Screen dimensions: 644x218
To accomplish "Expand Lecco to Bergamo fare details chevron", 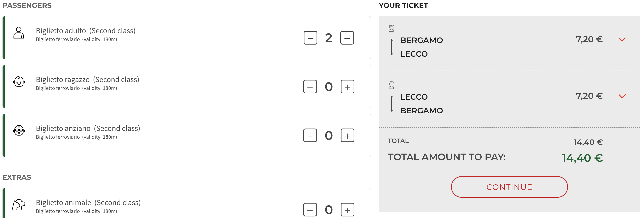I will point(622,96).
